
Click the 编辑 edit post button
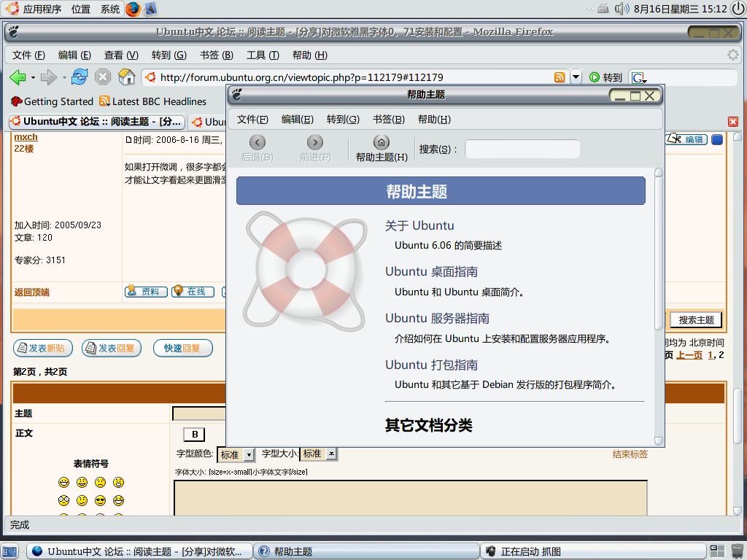[686, 139]
